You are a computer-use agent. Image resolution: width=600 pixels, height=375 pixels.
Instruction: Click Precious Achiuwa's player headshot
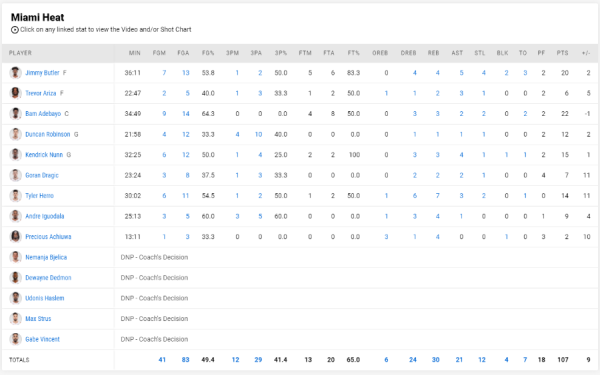pos(15,236)
